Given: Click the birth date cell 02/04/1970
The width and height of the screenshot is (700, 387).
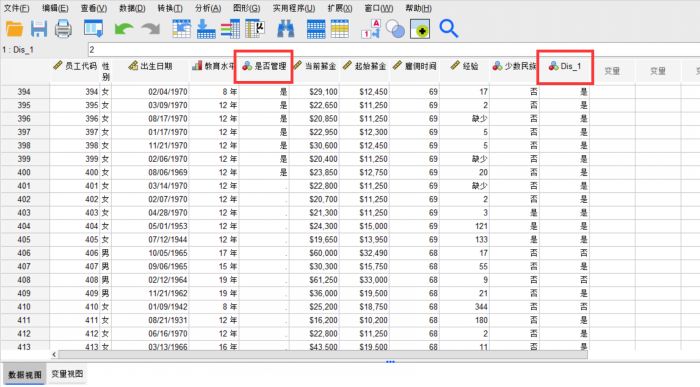Looking at the screenshot, I should coord(150,92).
